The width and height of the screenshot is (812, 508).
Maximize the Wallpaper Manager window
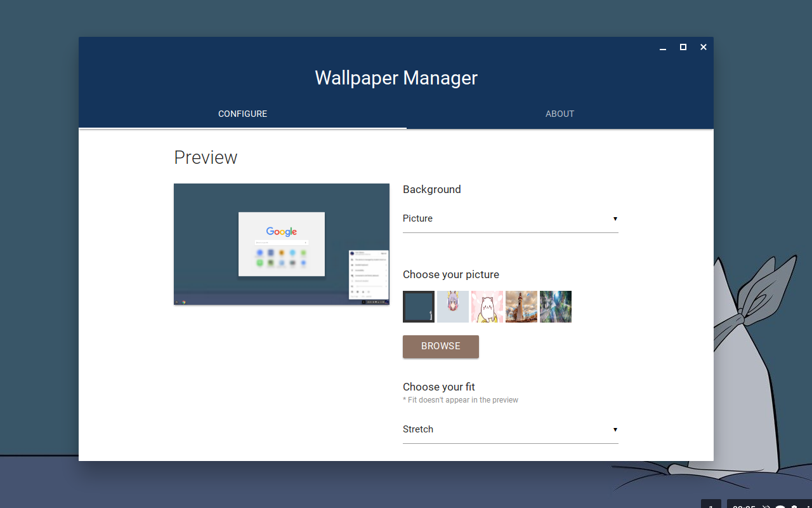[683, 47]
